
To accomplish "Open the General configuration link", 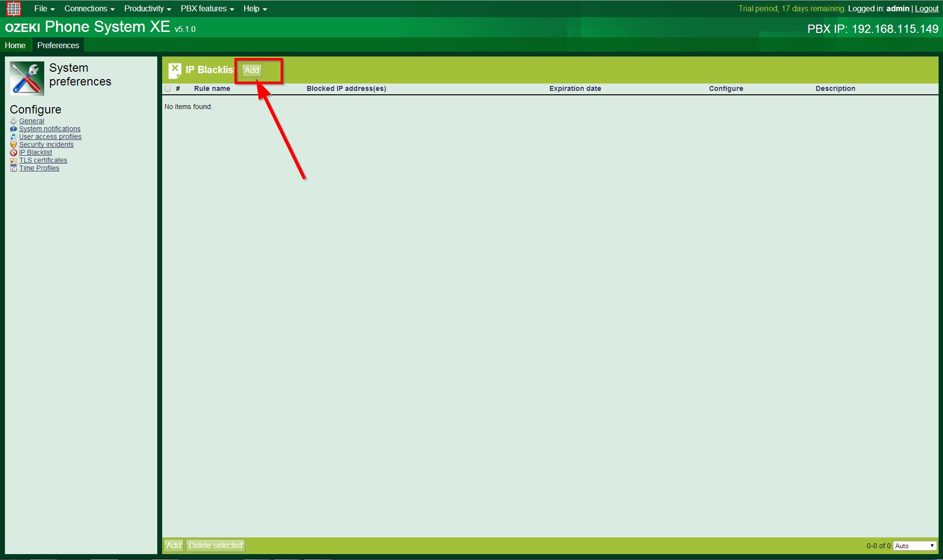I will [x=31, y=121].
